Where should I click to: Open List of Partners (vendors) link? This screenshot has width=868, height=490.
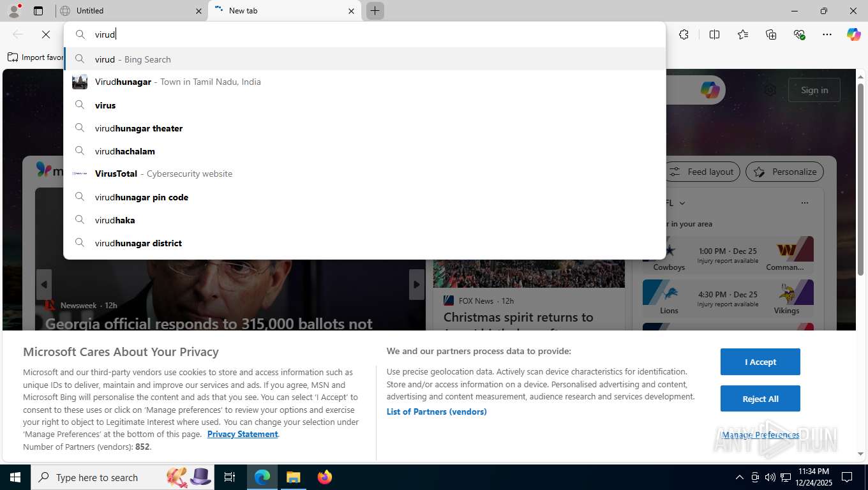437,412
